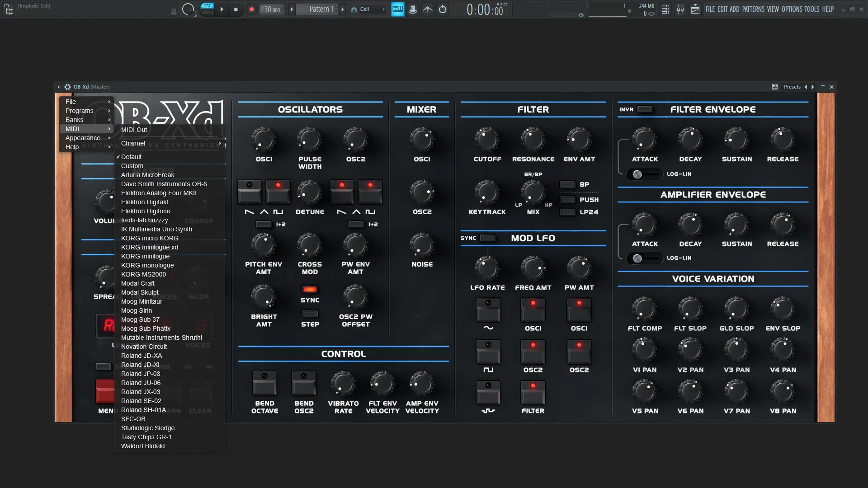Open the Mixer icon in FL Studio toolbar

click(680, 9)
